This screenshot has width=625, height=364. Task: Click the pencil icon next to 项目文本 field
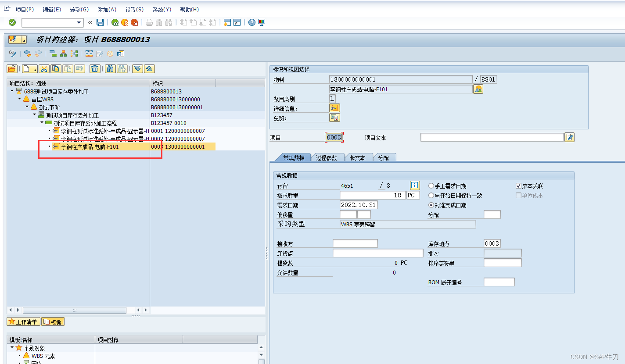point(570,137)
